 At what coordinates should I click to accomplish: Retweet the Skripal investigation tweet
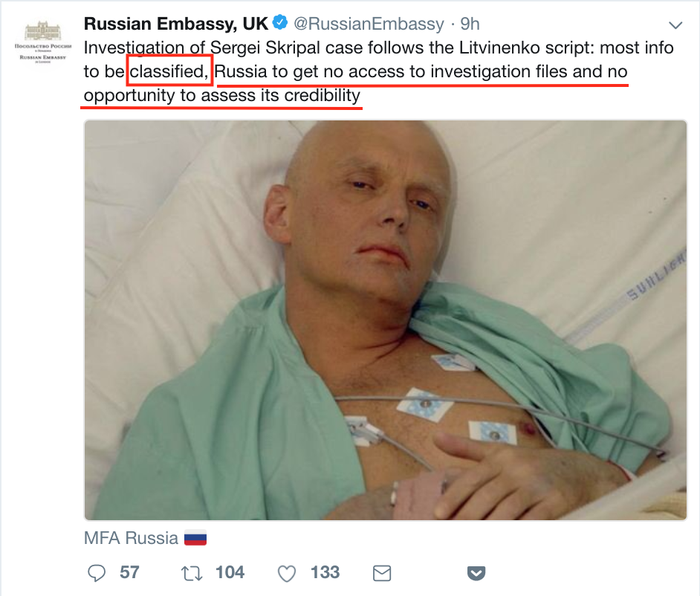click(x=193, y=573)
